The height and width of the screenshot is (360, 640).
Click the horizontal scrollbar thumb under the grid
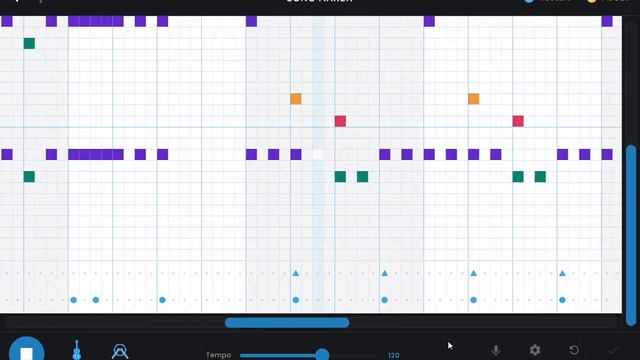(287, 323)
